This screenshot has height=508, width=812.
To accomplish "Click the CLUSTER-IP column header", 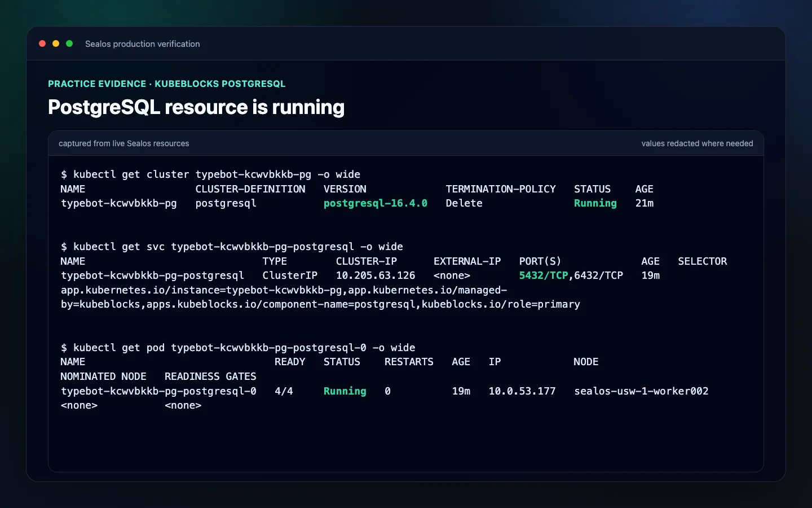I will coord(367,261).
